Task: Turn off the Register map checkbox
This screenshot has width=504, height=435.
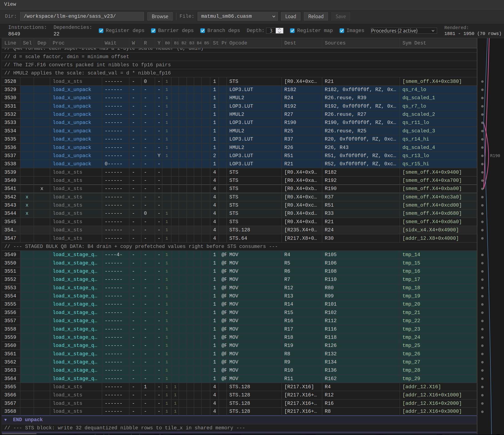Action: click(292, 31)
